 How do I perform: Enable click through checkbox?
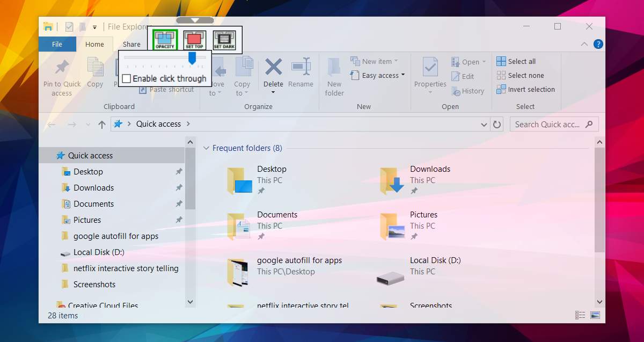[x=127, y=78]
